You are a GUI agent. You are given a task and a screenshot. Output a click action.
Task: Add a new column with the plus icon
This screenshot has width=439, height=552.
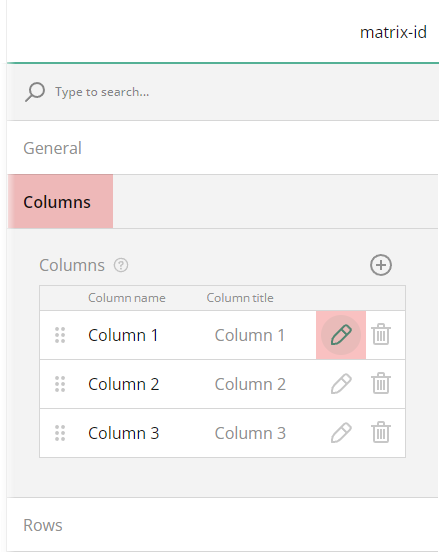[x=381, y=265]
